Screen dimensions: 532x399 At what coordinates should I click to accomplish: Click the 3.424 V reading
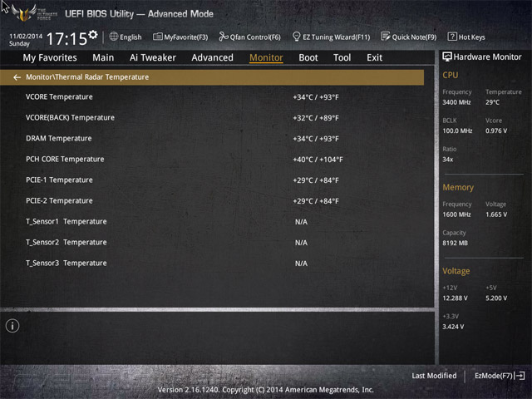coord(453,327)
